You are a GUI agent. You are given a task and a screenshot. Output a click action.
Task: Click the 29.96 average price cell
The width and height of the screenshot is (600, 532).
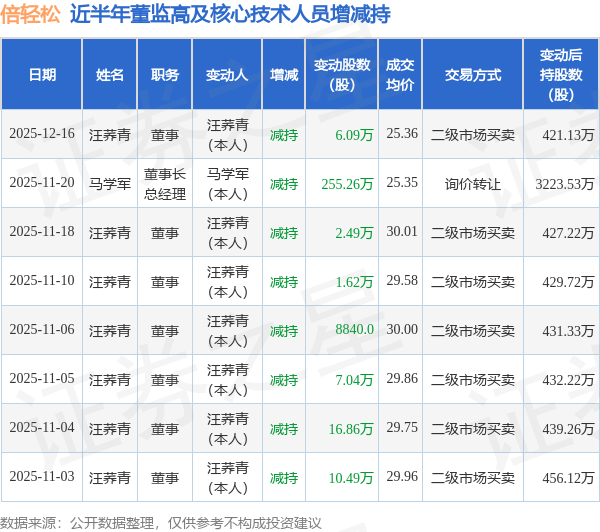(x=402, y=477)
